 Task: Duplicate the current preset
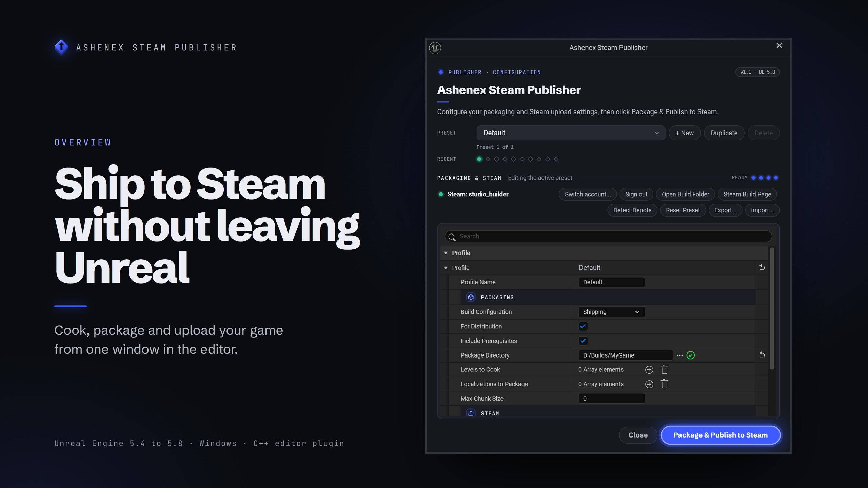pos(724,133)
